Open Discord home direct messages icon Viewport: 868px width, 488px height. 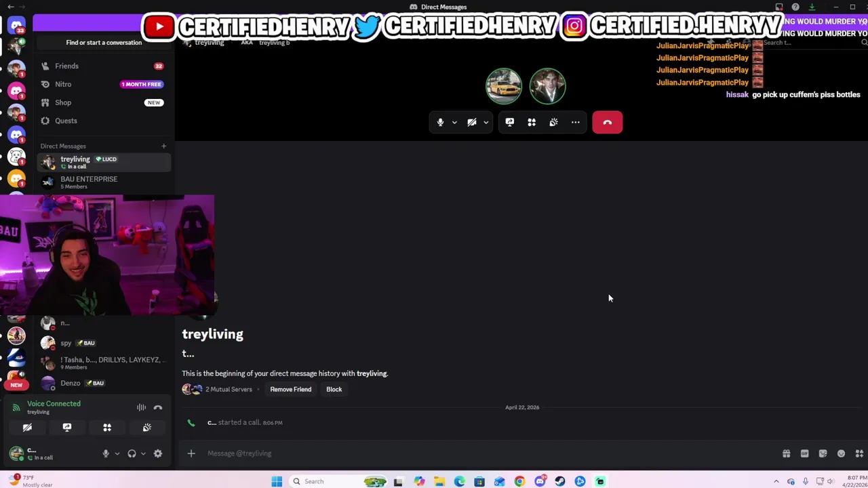coord(16,25)
